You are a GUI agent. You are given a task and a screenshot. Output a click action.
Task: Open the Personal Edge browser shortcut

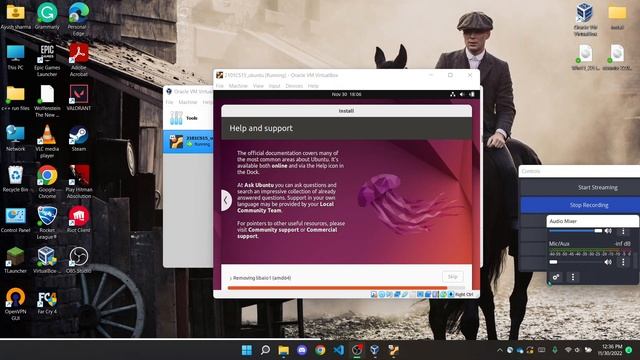[x=78, y=18]
